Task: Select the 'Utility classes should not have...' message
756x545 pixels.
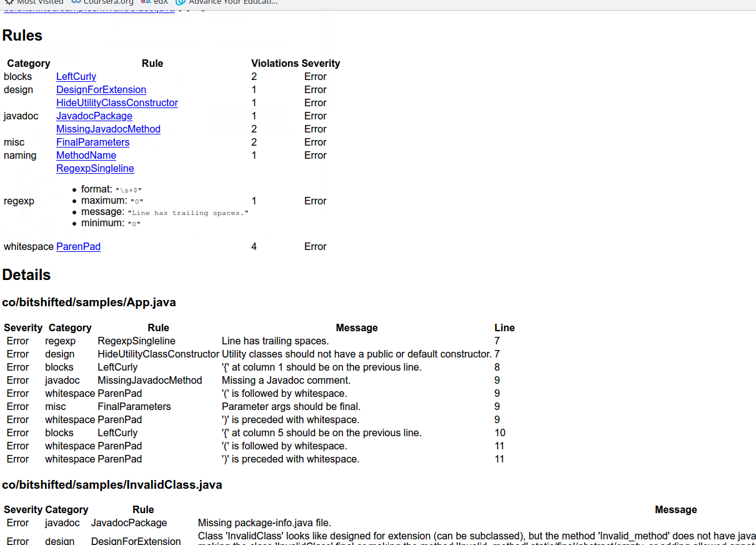Action: coord(357,354)
